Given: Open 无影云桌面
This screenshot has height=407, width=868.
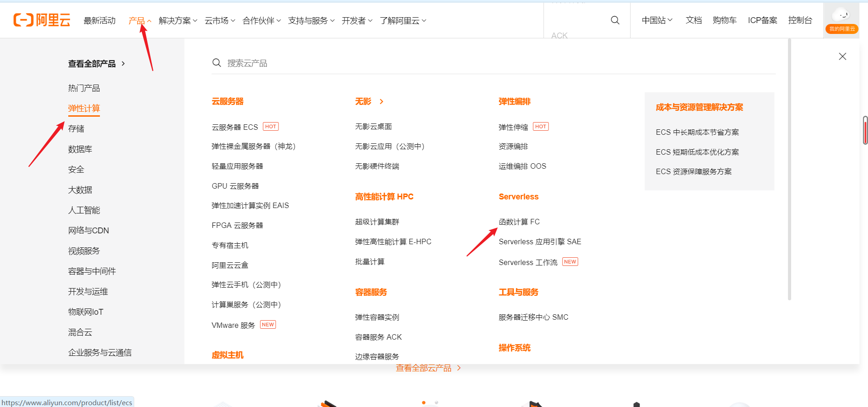Looking at the screenshot, I should click(x=373, y=127).
